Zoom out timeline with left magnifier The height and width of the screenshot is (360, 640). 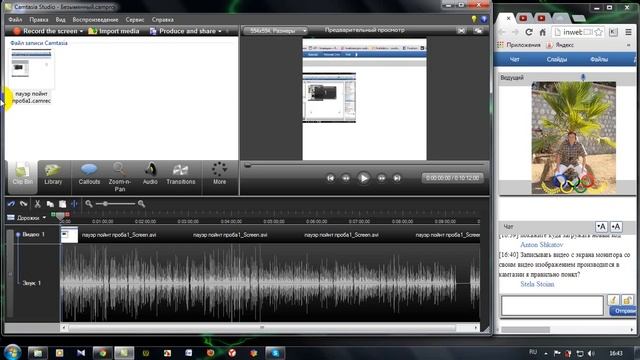(x=89, y=203)
